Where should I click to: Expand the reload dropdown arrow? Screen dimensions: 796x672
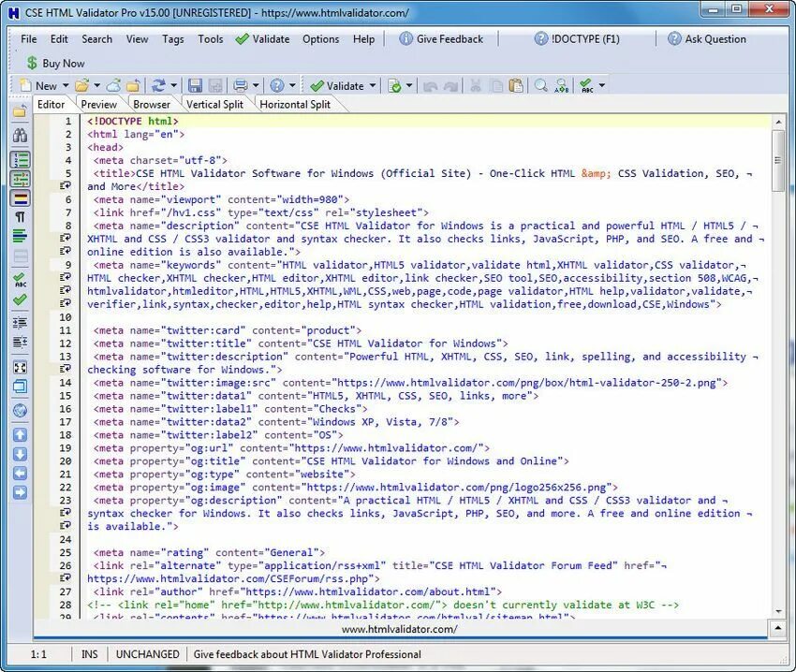coord(173,86)
